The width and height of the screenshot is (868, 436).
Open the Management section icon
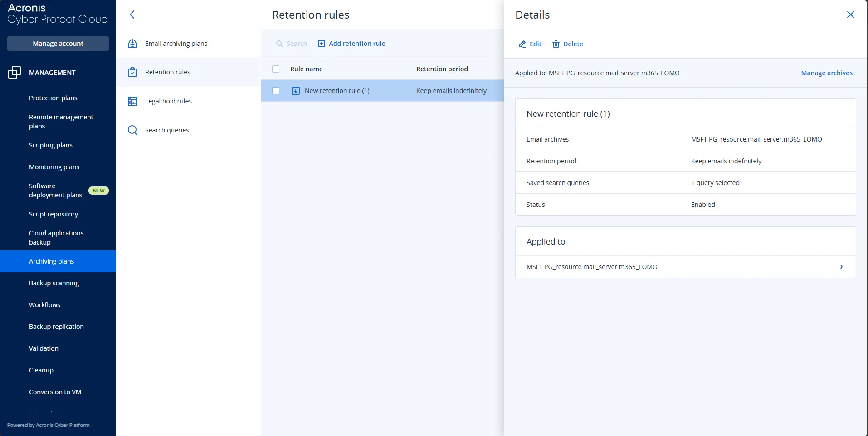[14, 72]
